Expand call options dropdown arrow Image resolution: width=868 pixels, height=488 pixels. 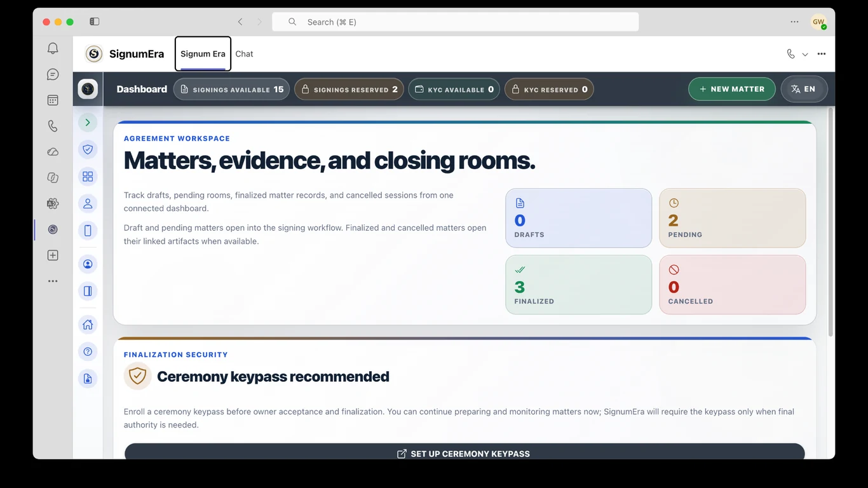805,55
